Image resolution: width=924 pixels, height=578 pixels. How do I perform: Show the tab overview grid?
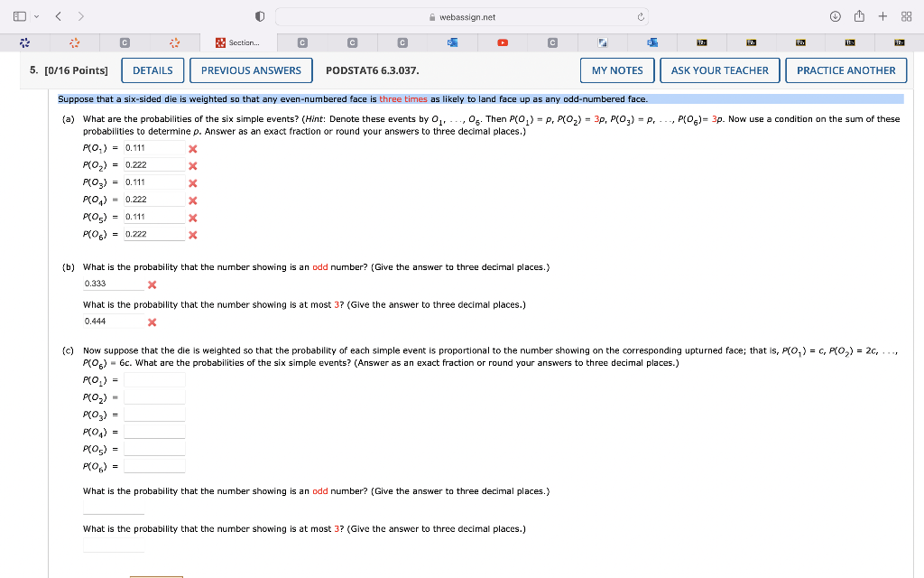tap(906, 16)
